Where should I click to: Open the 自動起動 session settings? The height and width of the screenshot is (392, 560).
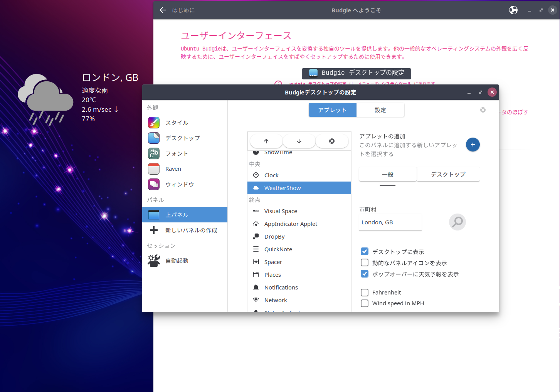point(185,261)
